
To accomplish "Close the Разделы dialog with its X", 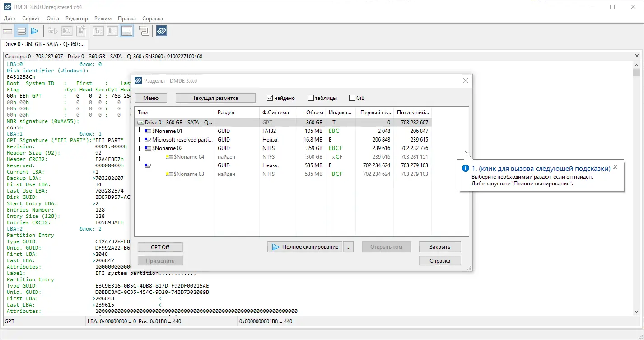I will tap(466, 81).
